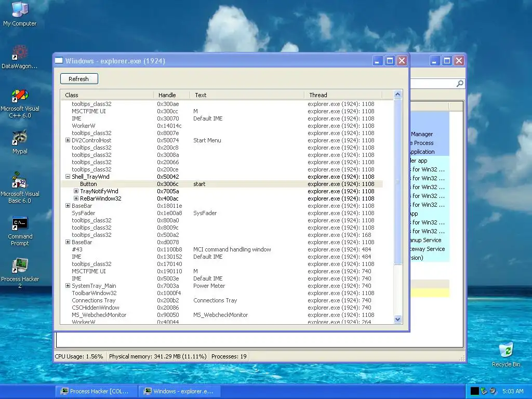Viewport: 532px width, 399px height.
Task: Select the #43 MCI command handling window row
Action: [222, 249]
